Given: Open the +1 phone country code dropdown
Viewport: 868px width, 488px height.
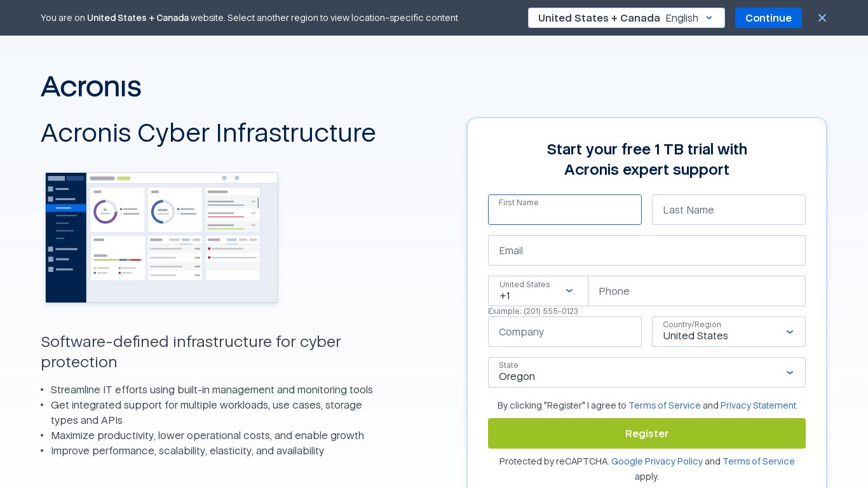Looking at the screenshot, I should pos(538,291).
